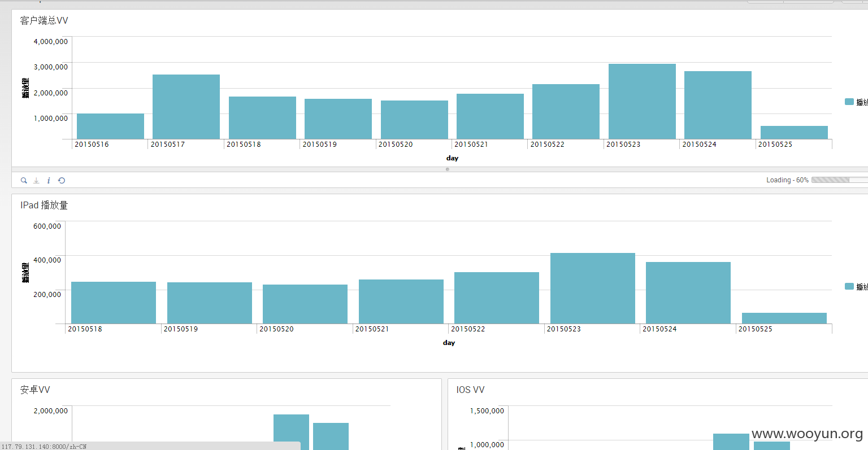This screenshot has width=868, height=450.
Task: Select the 20150519 bar in IPad 播放量 chart
Action: coord(210,303)
